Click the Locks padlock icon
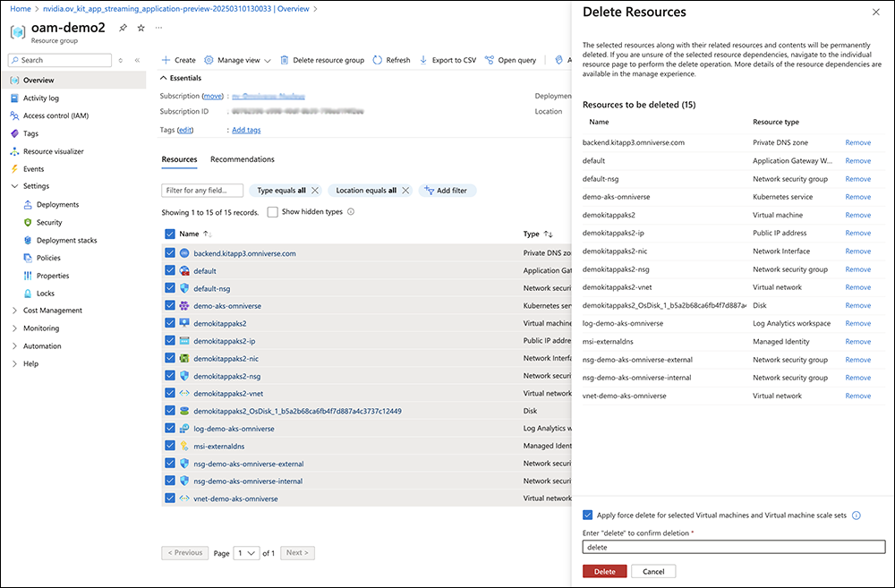This screenshot has height=588, width=895. coord(28,294)
